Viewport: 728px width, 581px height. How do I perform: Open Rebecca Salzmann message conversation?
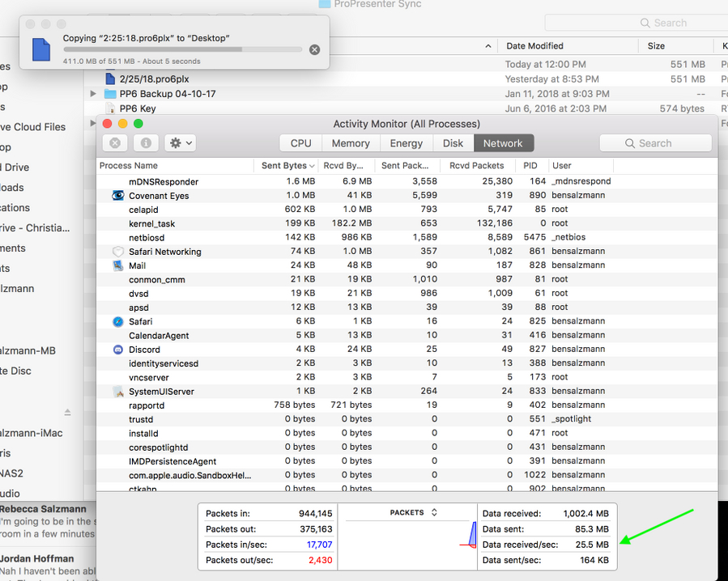tap(48, 522)
